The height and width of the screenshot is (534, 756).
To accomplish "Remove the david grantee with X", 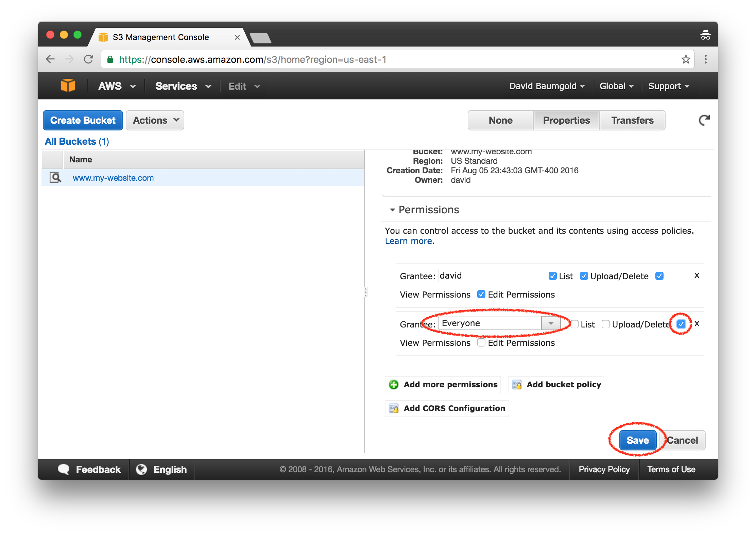I will tap(697, 275).
